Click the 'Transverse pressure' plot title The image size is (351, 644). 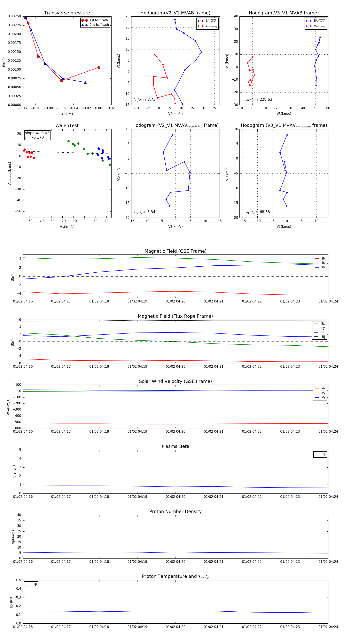(x=67, y=13)
